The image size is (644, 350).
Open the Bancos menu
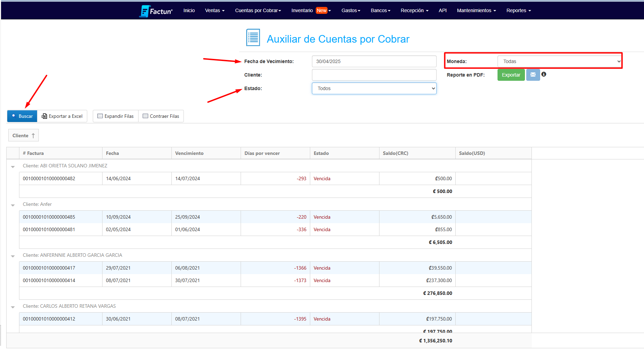tap(381, 10)
